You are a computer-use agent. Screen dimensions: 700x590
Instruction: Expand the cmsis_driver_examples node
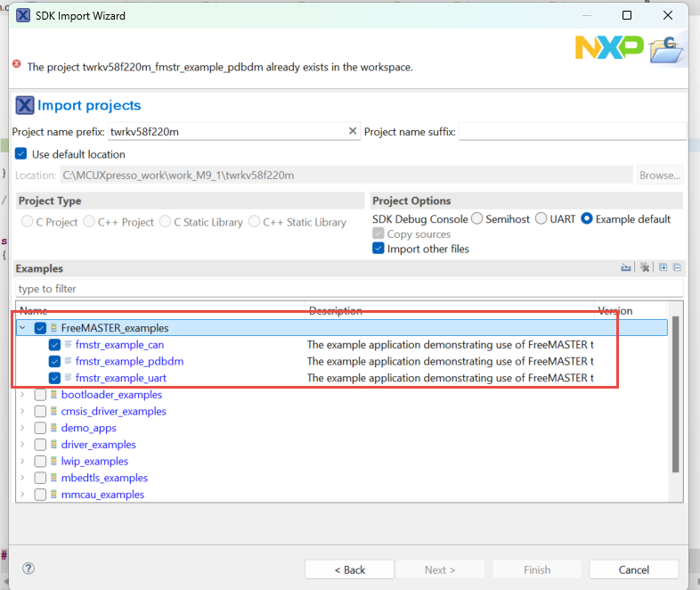pos(22,411)
